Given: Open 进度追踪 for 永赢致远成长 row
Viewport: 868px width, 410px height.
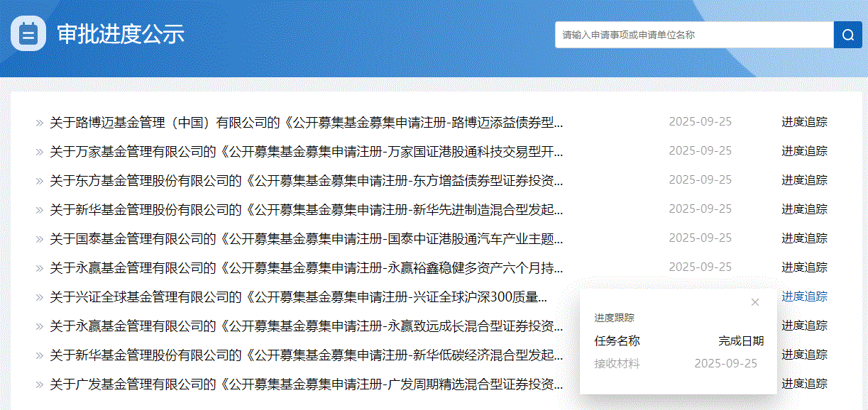Looking at the screenshot, I should 804,326.
